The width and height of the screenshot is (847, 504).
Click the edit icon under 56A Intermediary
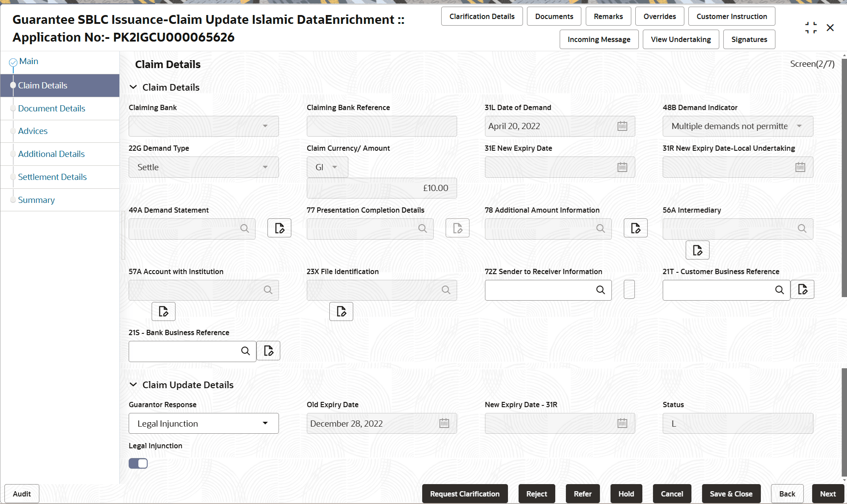click(x=697, y=250)
